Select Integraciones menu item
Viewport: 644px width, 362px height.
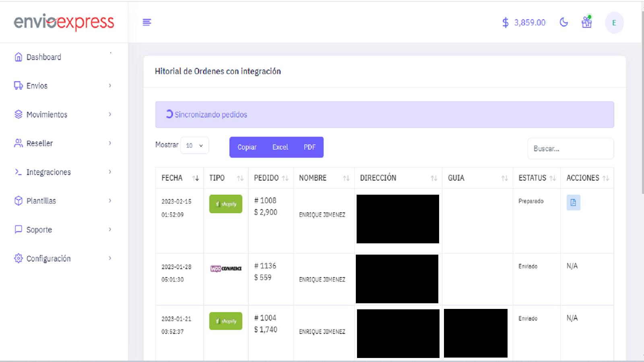[x=49, y=172]
